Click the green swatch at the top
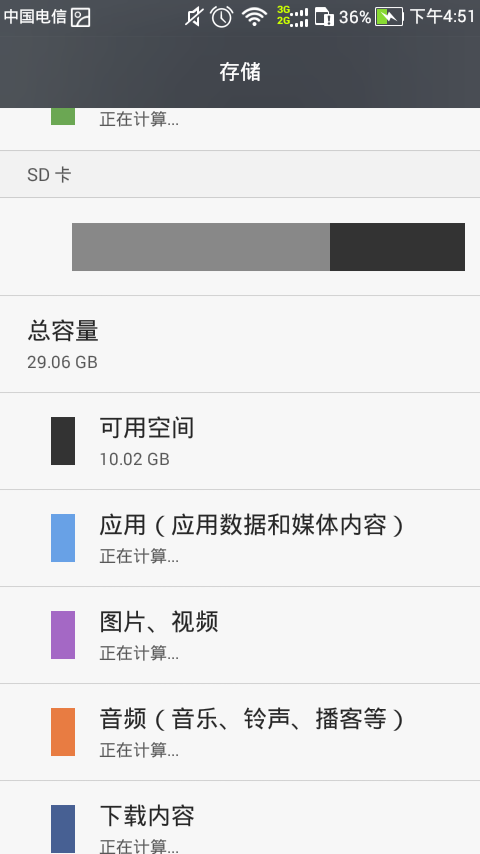480x854 pixels. pos(63,116)
